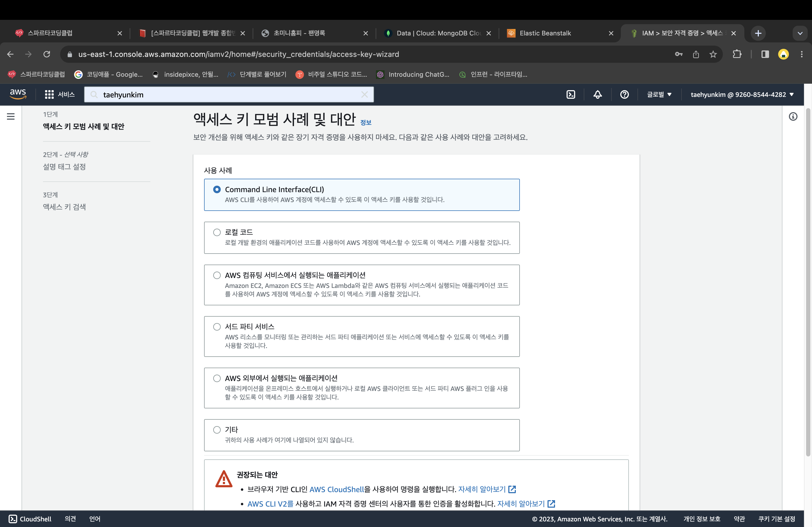Select AWS 컴퓨팅 서비스에서 실행되는 애플리케이션 option

tap(217, 275)
